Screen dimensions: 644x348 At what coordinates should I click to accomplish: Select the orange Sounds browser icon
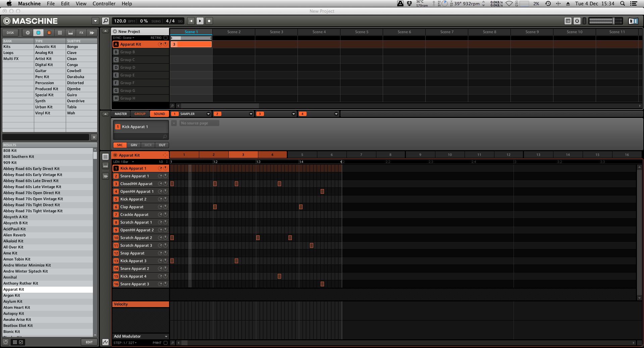(49, 33)
